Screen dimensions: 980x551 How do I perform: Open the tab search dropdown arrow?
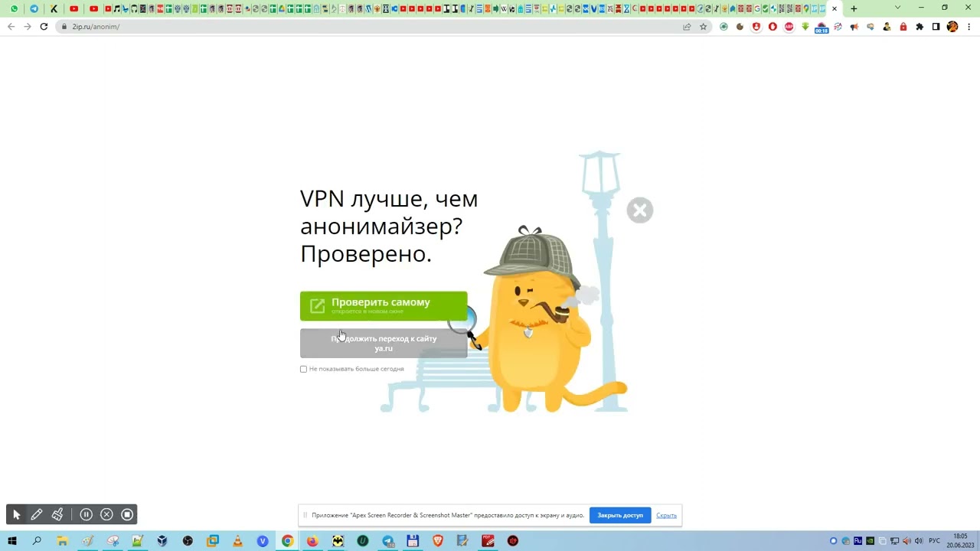click(x=897, y=8)
